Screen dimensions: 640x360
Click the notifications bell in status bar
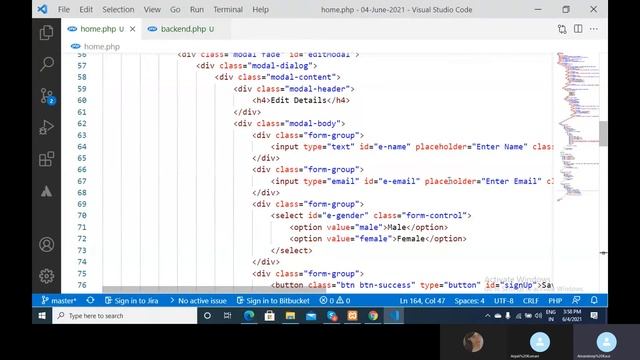594,300
